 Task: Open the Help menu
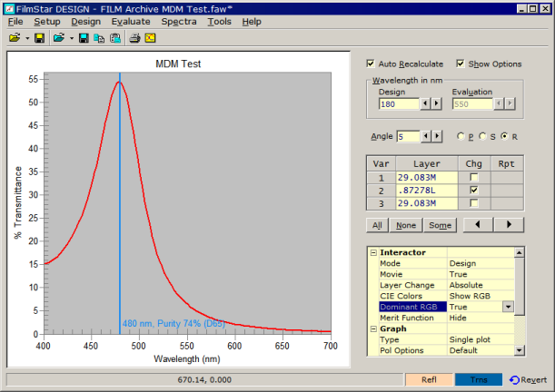pos(252,22)
